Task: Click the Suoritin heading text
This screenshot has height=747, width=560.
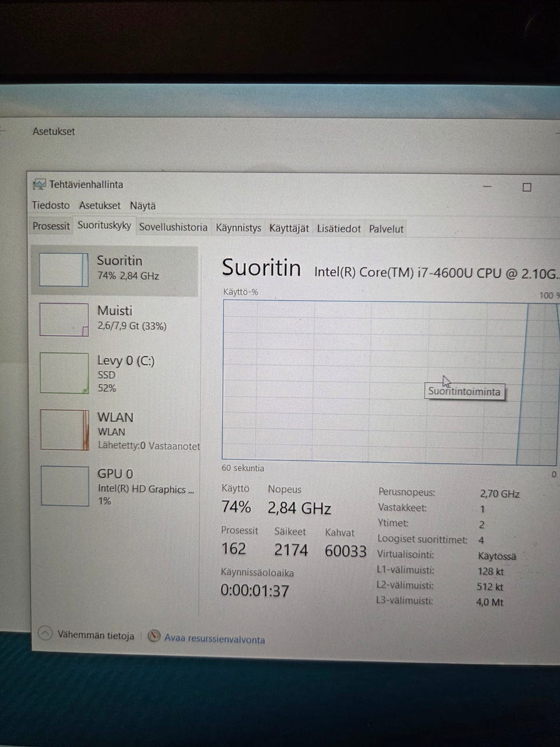Action: tap(261, 268)
